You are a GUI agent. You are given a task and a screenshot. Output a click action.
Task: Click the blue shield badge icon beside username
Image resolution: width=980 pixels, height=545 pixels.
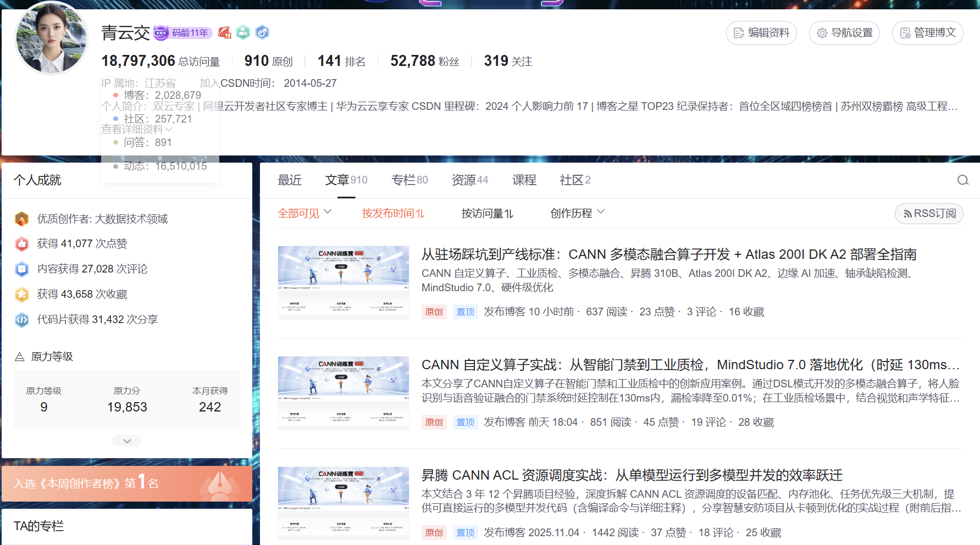click(262, 33)
